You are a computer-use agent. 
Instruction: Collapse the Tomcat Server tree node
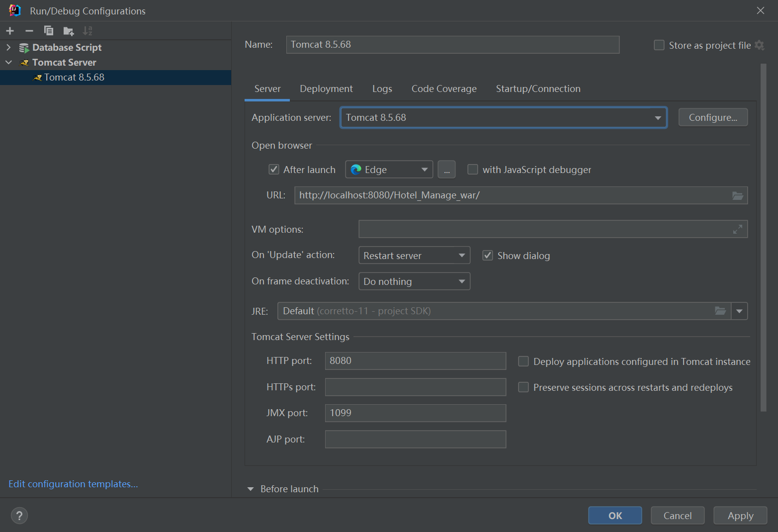coord(8,63)
